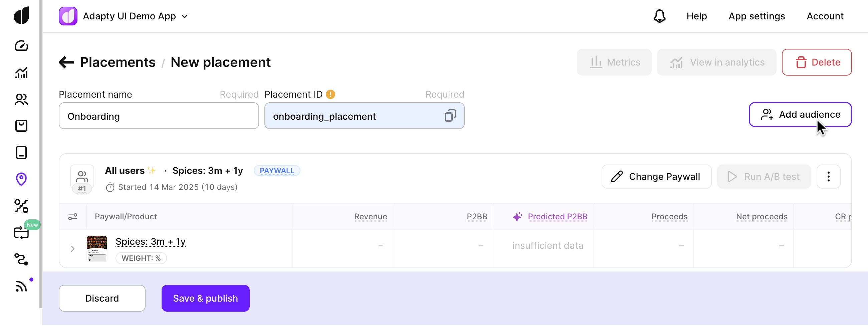The width and height of the screenshot is (868, 326).
Task: Follow the Predicted P2BB column link
Action: (x=557, y=217)
